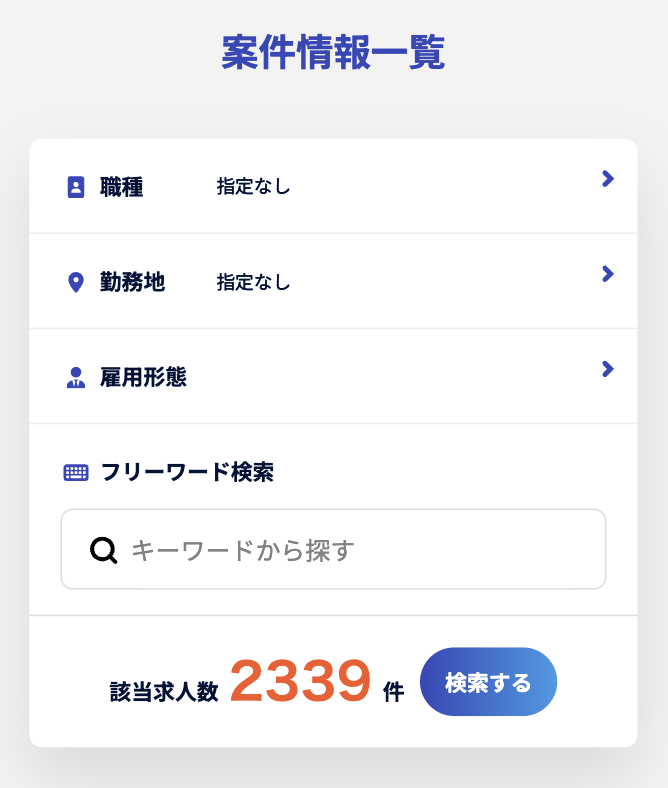Image resolution: width=668 pixels, height=788 pixels.
Task: Open the 雇用形態 chevron arrow
Action: (x=607, y=369)
